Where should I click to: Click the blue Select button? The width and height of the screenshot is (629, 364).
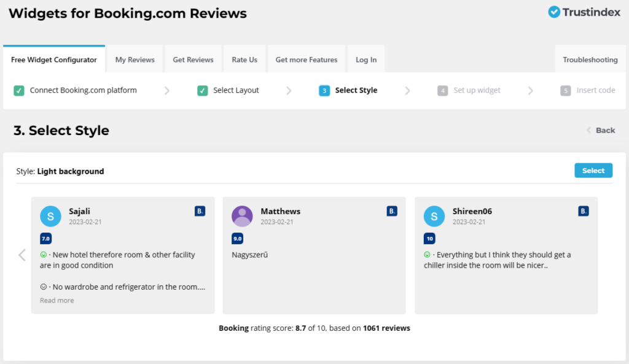coord(593,170)
